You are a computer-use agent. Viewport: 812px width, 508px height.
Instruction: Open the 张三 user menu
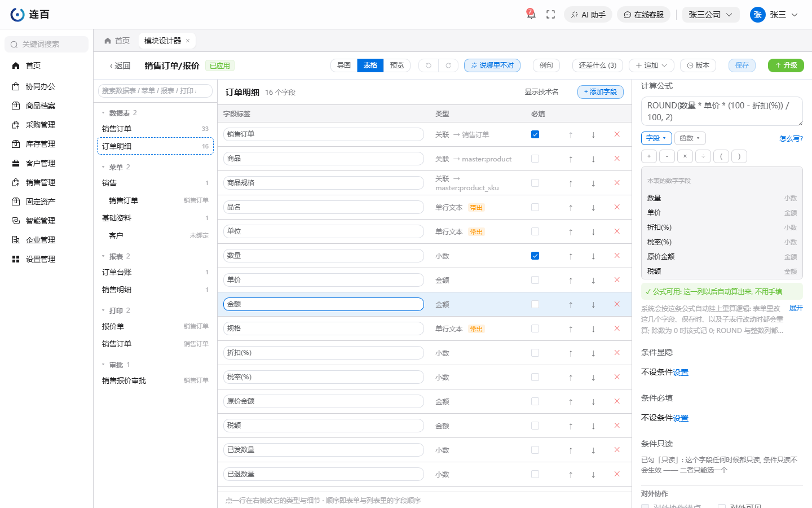pos(774,15)
